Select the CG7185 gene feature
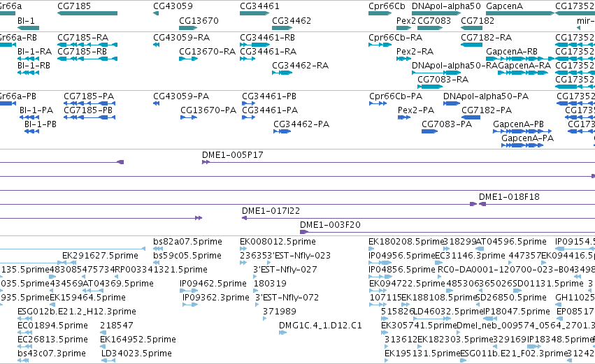 click(87, 13)
